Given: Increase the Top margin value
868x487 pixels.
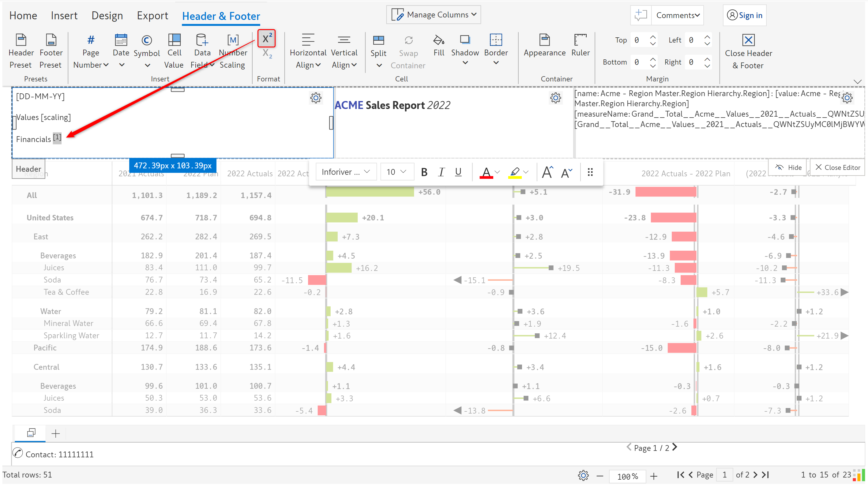Looking at the screenshot, I should (653, 37).
